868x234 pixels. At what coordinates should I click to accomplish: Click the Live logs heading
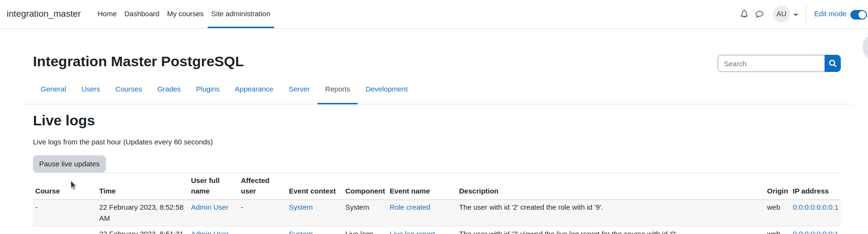point(64,121)
